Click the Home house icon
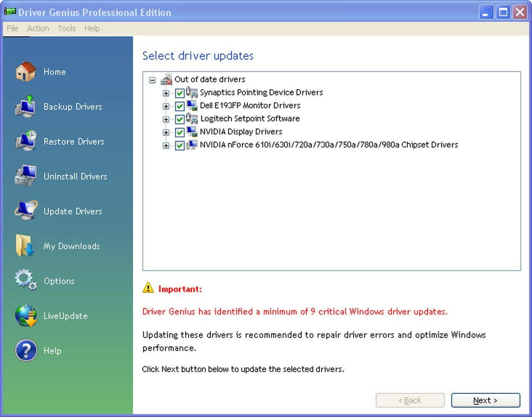This screenshot has height=417, width=532. [25, 71]
